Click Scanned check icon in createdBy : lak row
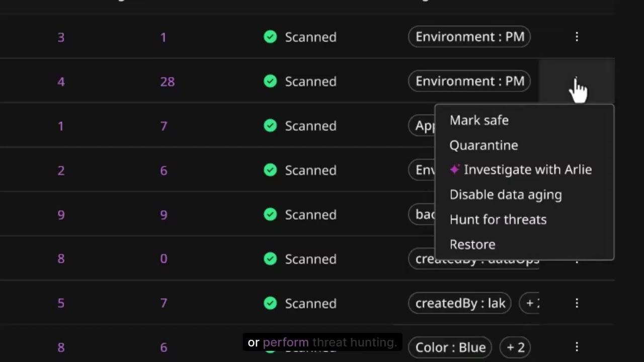The image size is (644, 362). (270, 303)
